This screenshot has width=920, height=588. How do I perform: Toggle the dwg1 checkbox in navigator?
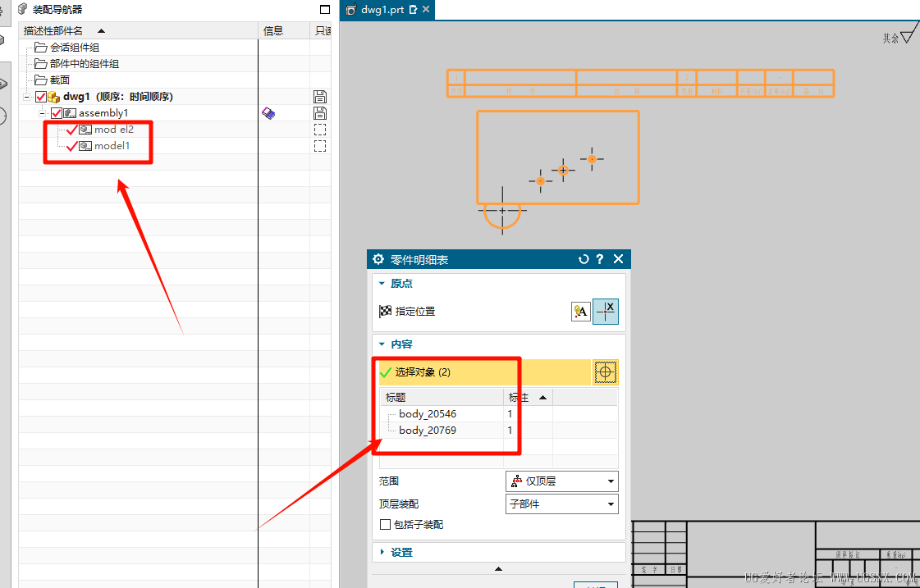pyautogui.click(x=41, y=97)
